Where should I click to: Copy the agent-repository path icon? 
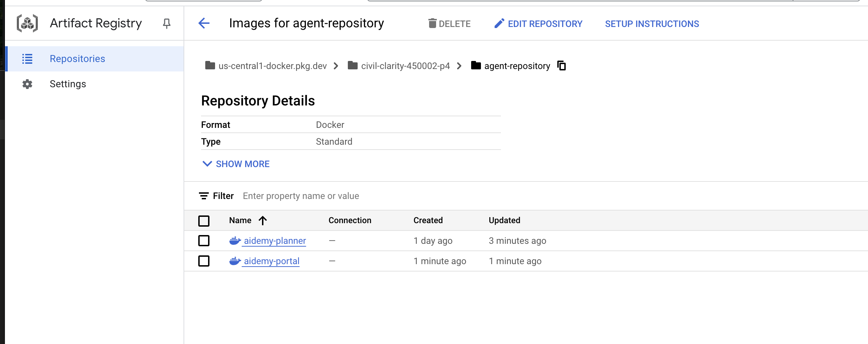point(561,66)
